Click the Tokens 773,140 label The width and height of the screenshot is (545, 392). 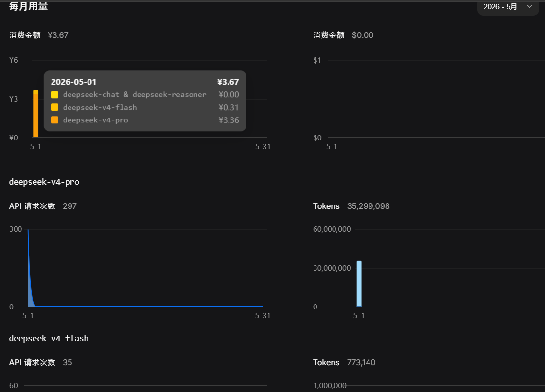click(344, 362)
